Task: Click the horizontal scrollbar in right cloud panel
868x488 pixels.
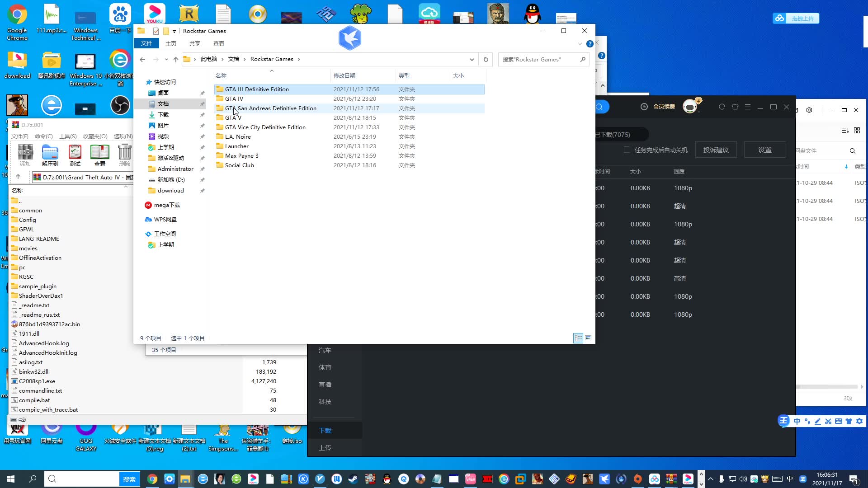Action: pos(827,387)
